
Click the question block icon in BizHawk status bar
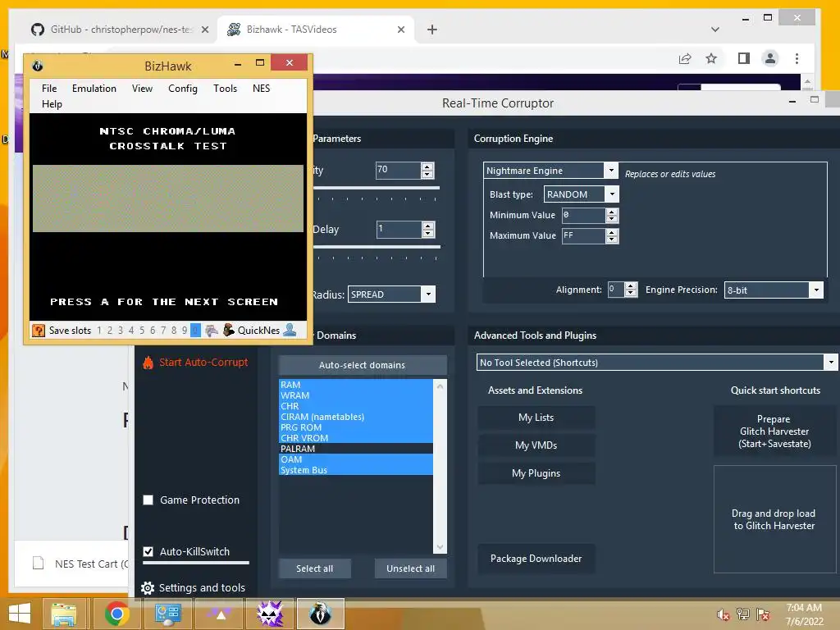(39, 330)
